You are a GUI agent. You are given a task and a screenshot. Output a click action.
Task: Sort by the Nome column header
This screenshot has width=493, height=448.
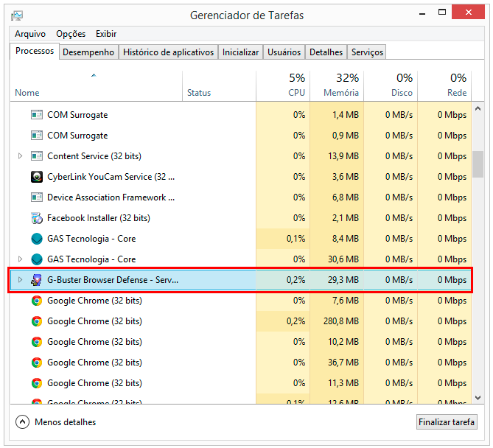click(x=96, y=85)
